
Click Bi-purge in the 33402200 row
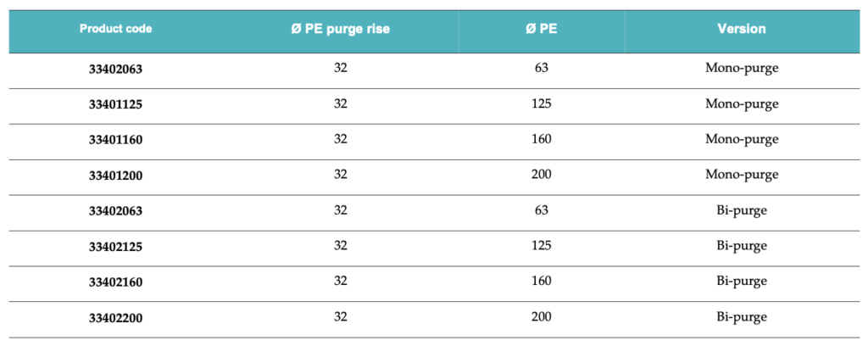pyautogui.click(x=742, y=317)
